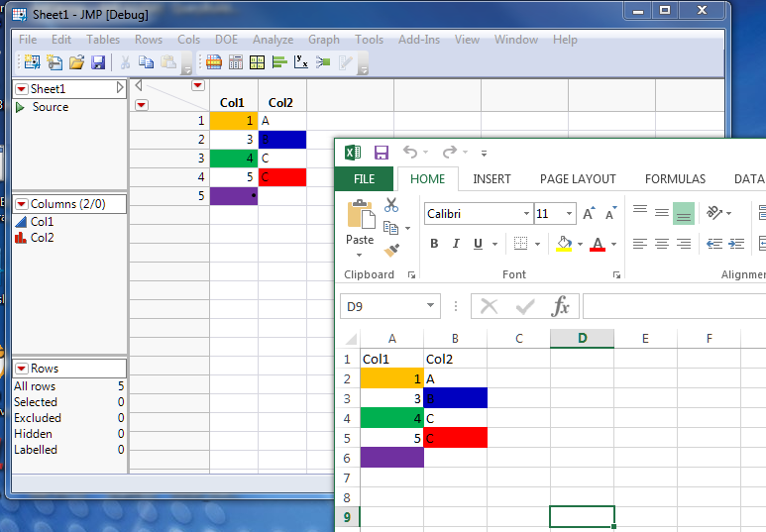Click Excel Paste clipboard icon
766x532 pixels.
tap(361, 214)
